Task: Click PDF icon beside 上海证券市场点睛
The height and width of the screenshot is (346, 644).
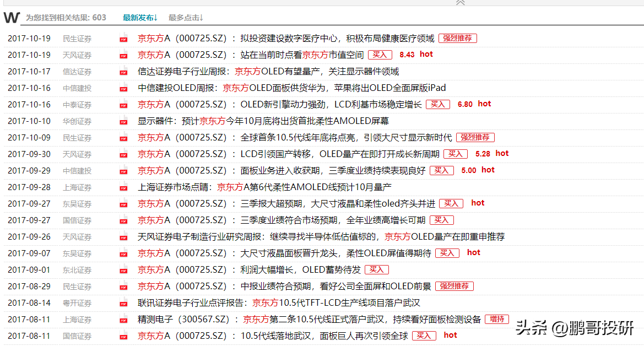Action: (123, 187)
